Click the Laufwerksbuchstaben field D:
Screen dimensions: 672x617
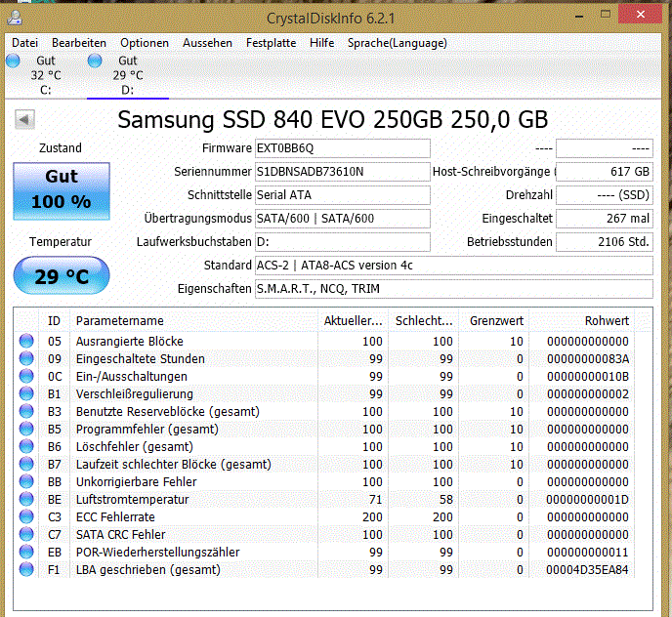pyautogui.click(x=343, y=242)
